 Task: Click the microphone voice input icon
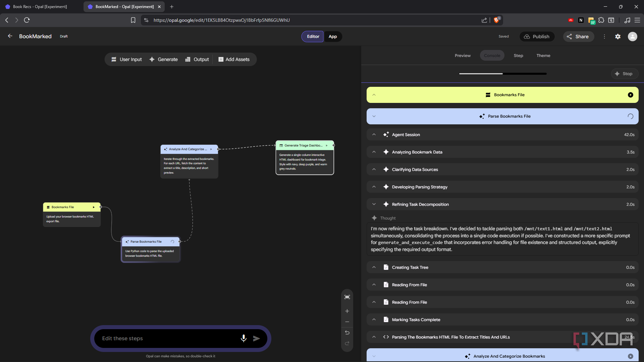click(244, 339)
